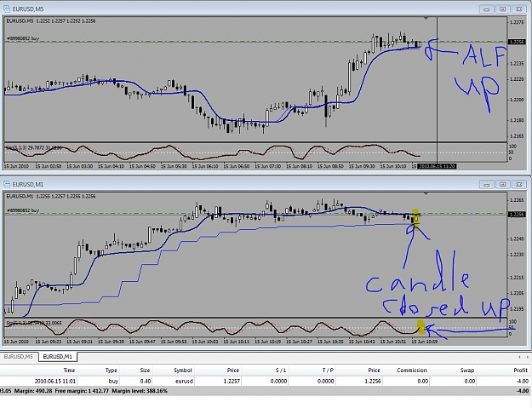Minimize the EURUSD,M1 chart window

[x=487, y=184]
